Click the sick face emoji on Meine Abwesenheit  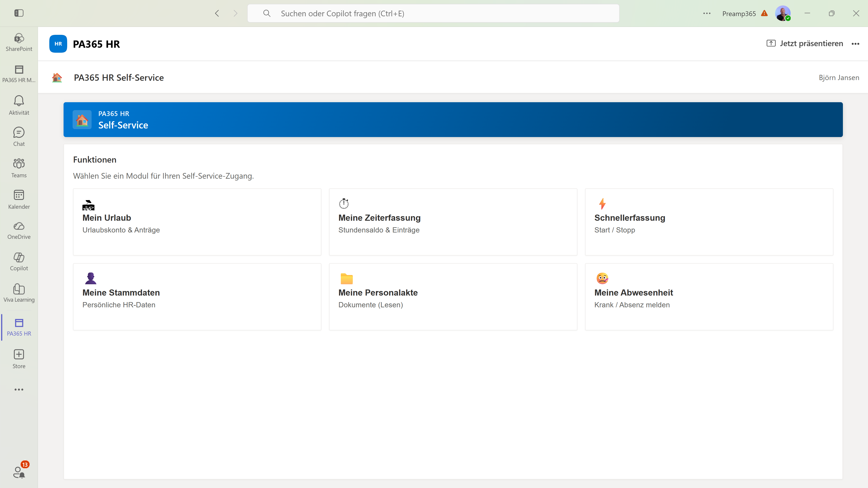(x=602, y=278)
